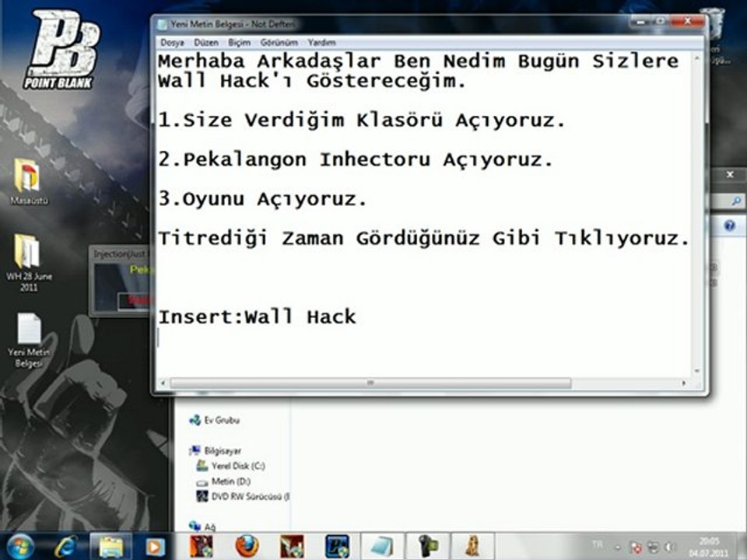Open the Görünüm menu
The height and width of the screenshot is (560, 747).
pyautogui.click(x=279, y=42)
